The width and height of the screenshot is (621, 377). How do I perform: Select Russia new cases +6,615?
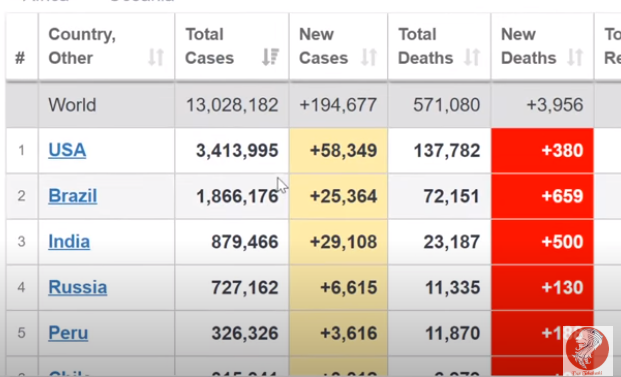(x=349, y=287)
